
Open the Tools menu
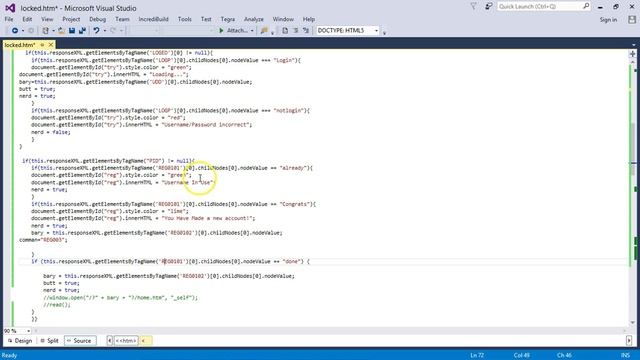(x=184, y=19)
